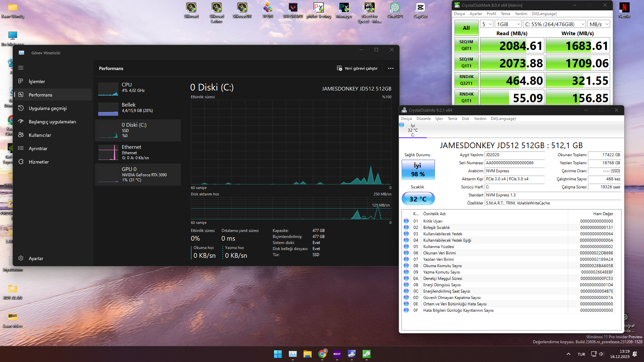Open NZXT app from the taskbar
This screenshot has height=362, width=644.
coord(337,354)
